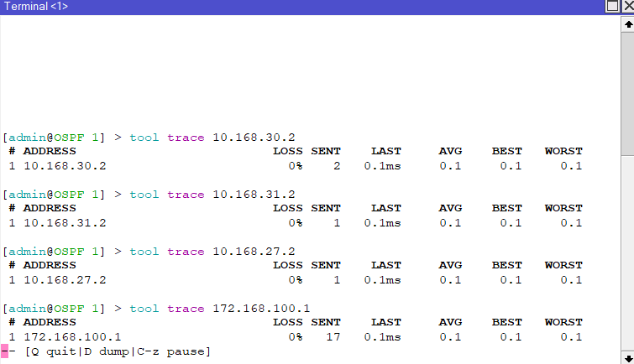Click AVG header in the 10.168.27.2 trace
Viewport: 634px width, 364px height.
click(450, 265)
